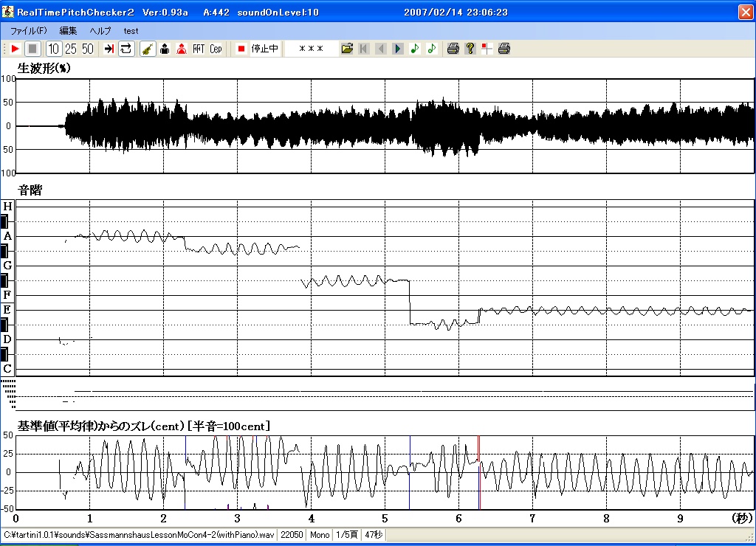Set the time scale to 25
The image size is (756, 546).
70,49
